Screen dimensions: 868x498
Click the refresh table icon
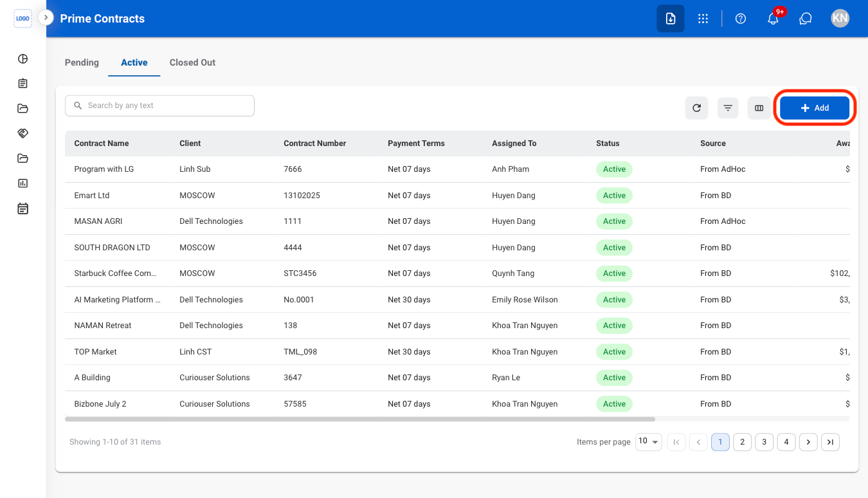(696, 108)
